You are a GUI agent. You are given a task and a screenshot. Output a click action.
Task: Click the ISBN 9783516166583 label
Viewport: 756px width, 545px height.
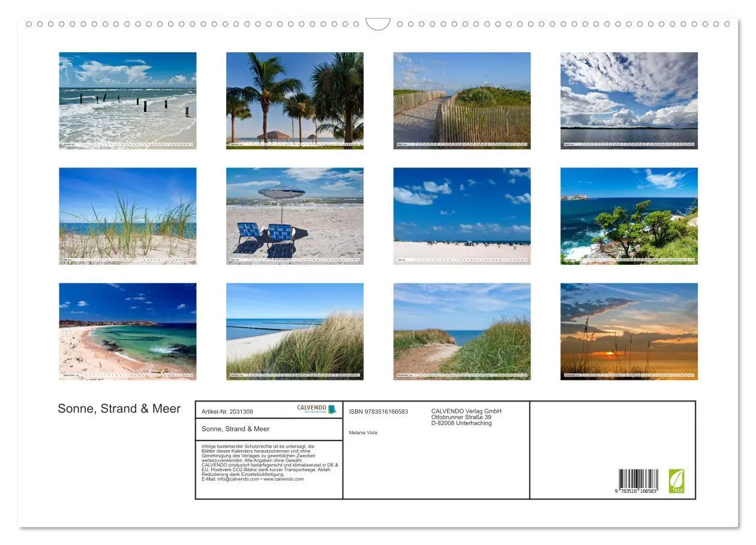tap(377, 412)
